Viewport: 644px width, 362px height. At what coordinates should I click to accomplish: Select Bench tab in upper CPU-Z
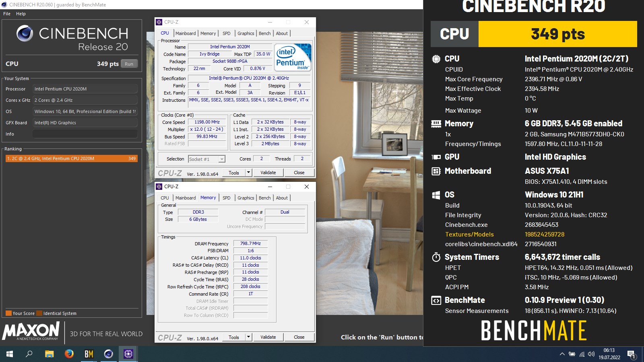[x=264, y=33]
